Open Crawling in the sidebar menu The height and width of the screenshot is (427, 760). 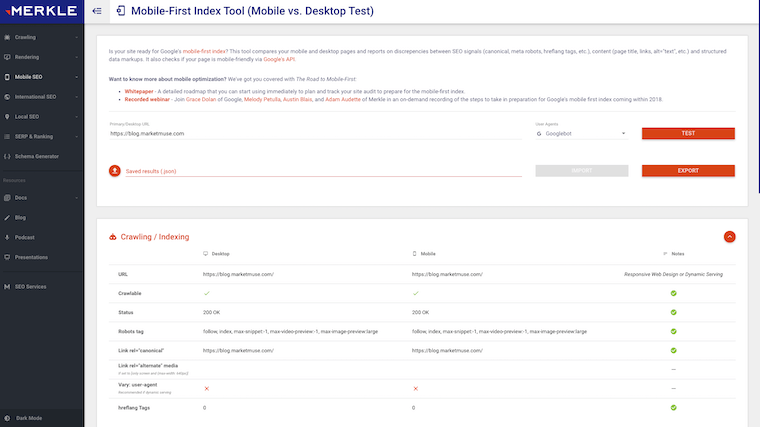pyautogui.click(x=25, y=37)
